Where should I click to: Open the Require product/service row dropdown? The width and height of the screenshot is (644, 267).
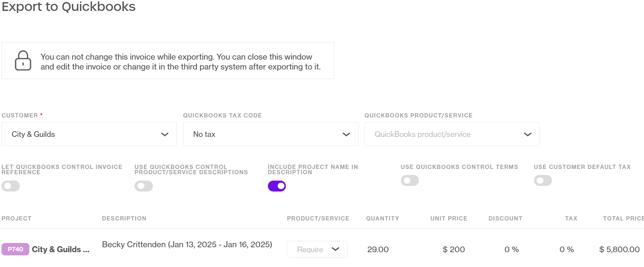pyautogui.click(x=317, y=249)
